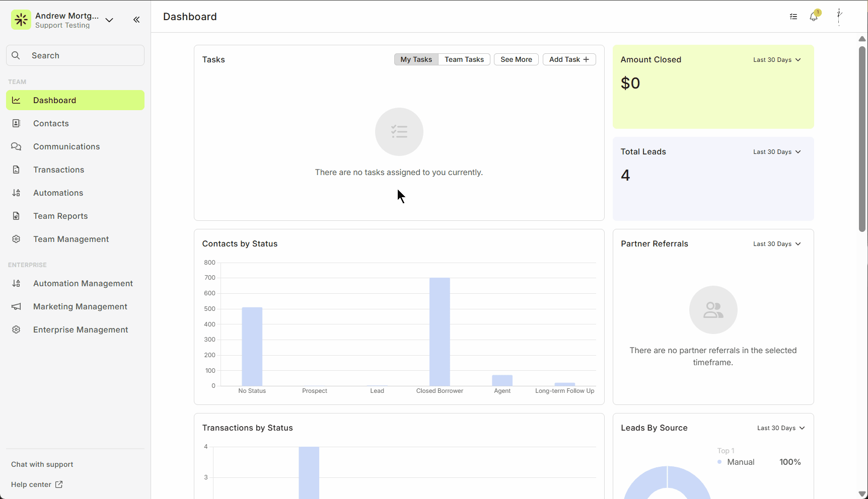868x499 pixels.
Task: Open Team Reports in sidebar
Action: [60, 216]
